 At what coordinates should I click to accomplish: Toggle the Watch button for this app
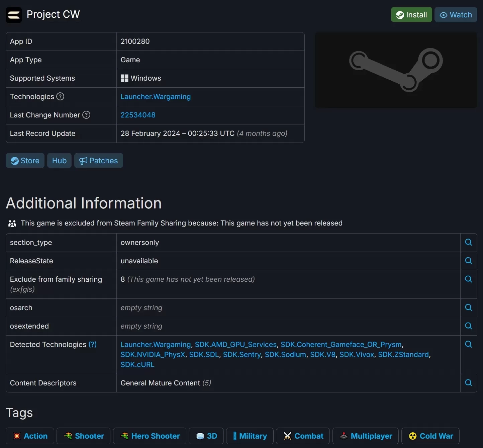(x=456, y=15)
